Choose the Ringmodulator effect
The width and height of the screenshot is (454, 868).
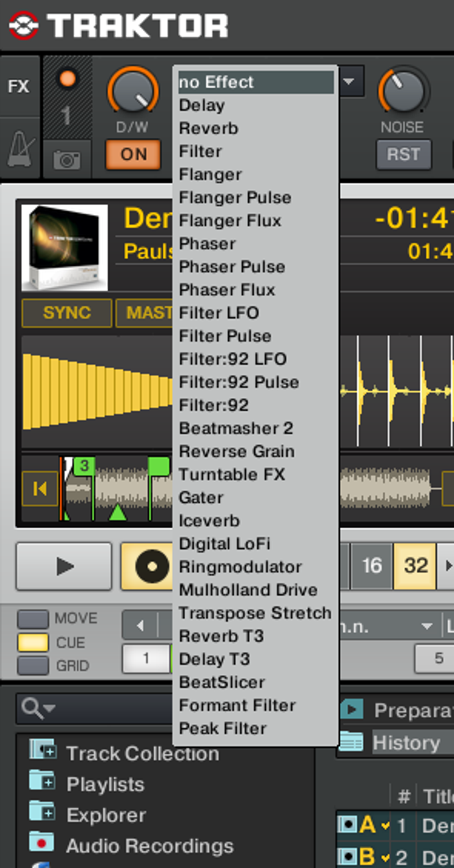coord(256,568)
